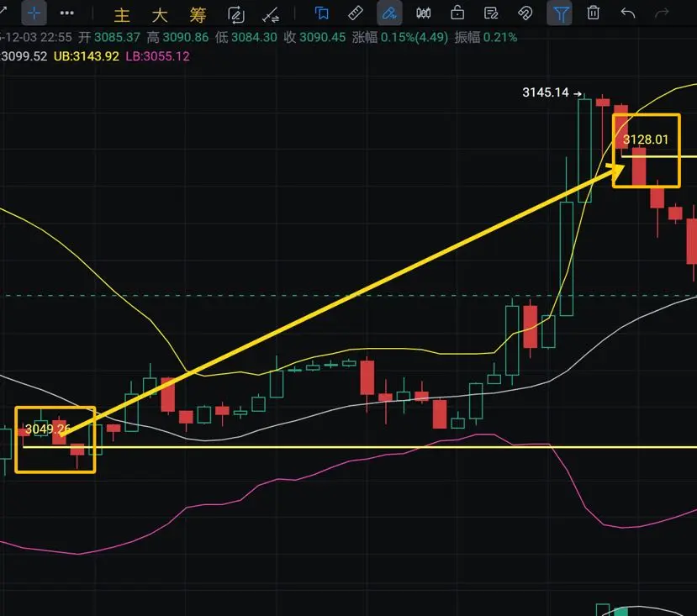Click the diagonal arrow tool at toolbar start

point(3,10)
